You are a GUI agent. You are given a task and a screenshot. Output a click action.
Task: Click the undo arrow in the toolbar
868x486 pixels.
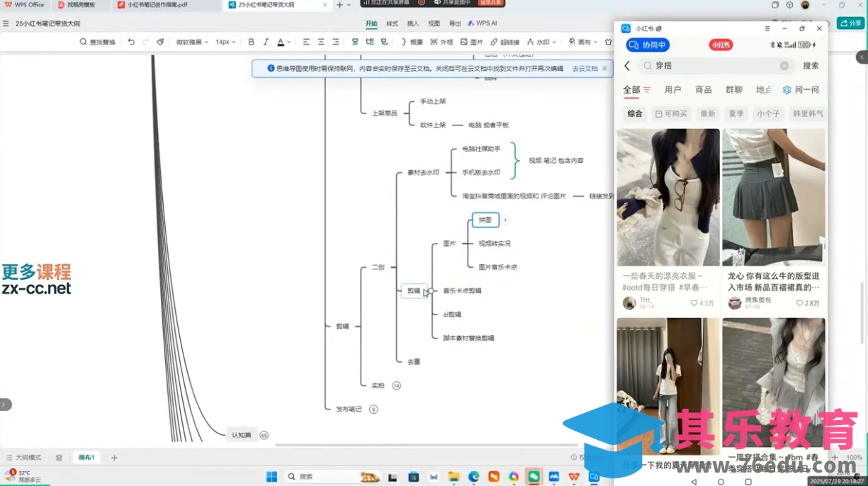click(x=131, y=43)
